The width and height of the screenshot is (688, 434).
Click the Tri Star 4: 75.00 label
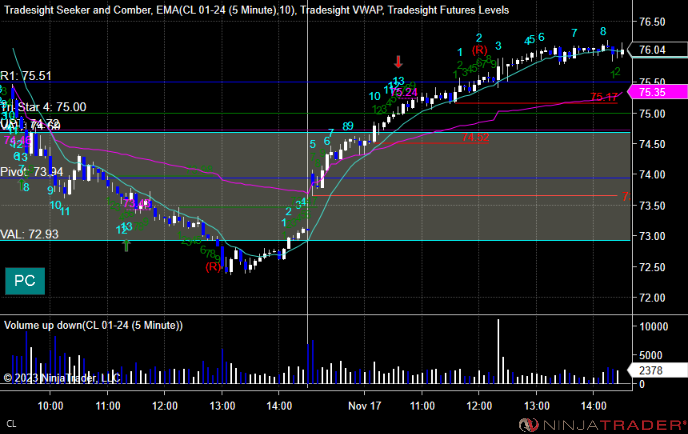coord(43,107)
